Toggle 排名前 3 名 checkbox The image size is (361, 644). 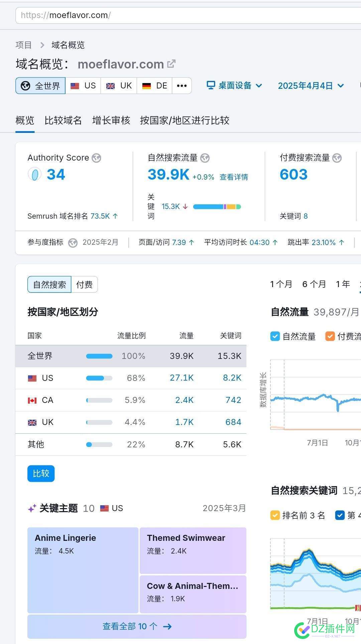click(x=275, y=515)
